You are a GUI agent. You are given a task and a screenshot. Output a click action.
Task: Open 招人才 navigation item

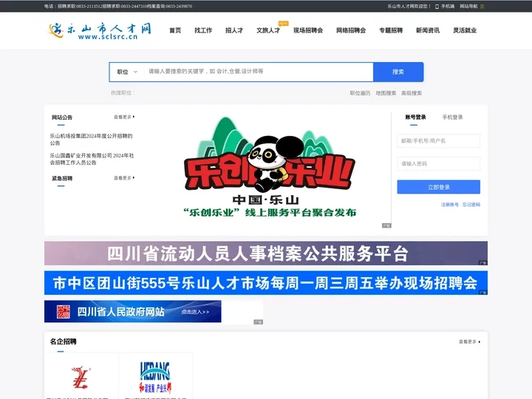pos(234,30)
